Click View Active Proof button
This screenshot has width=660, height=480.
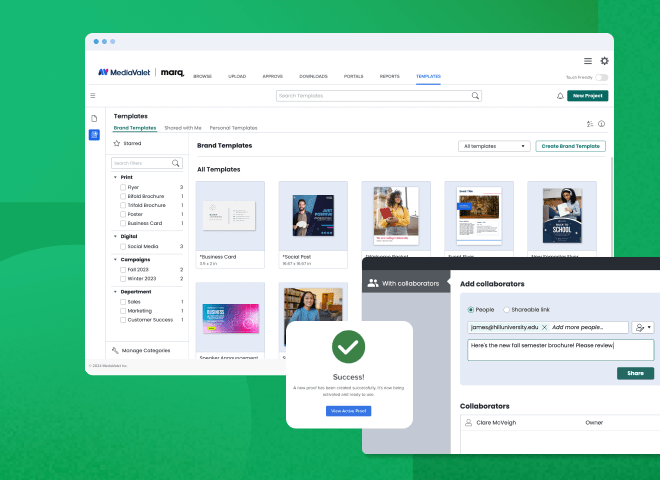click(348, 411)
